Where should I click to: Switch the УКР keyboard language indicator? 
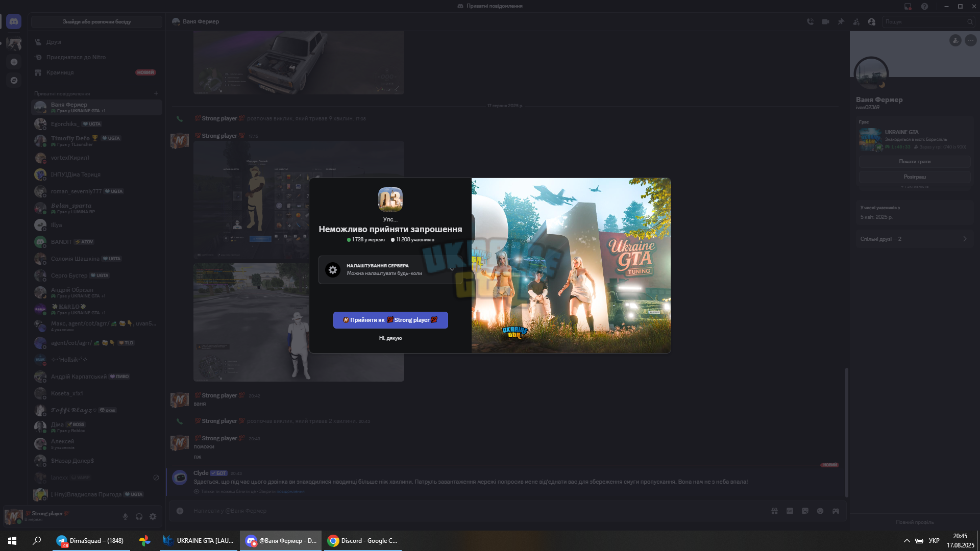934,541
